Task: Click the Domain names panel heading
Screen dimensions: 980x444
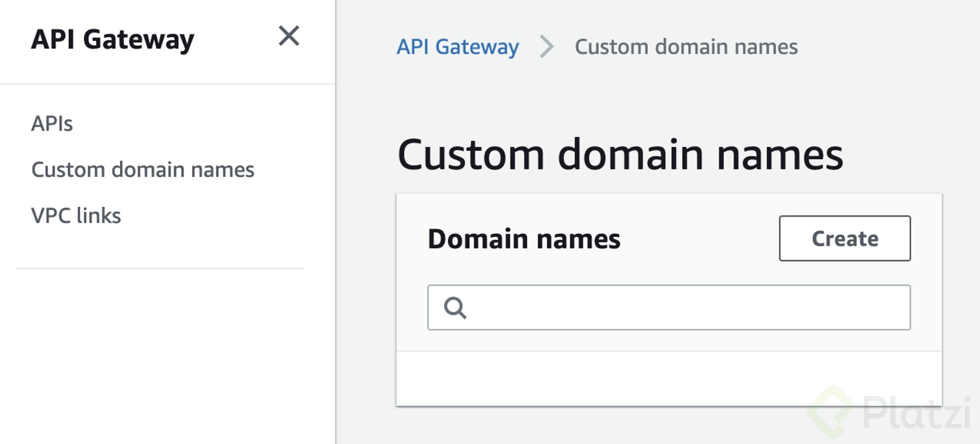Action: pyautogui.click(x=524, y=239)
